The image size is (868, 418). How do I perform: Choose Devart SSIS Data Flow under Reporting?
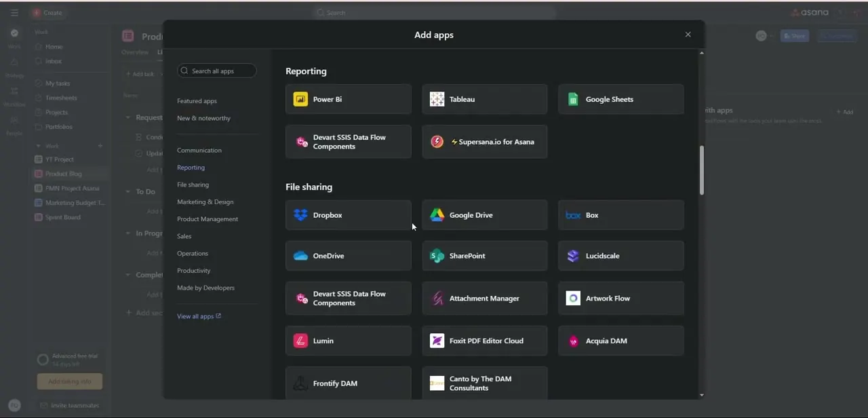[x=348, y=142]
